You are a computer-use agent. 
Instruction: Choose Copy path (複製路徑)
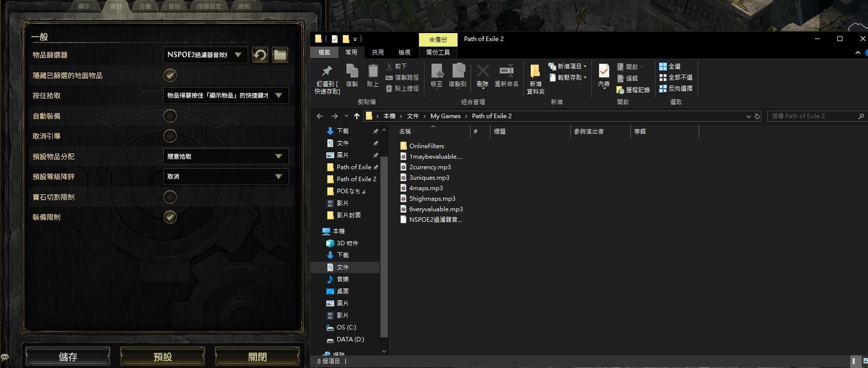tap(402, 78)
